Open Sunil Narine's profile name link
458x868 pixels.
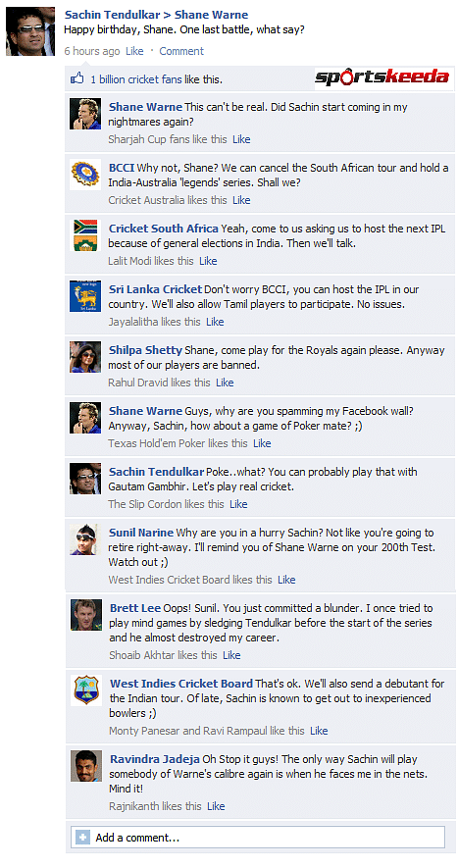click(x=141, y=533)
